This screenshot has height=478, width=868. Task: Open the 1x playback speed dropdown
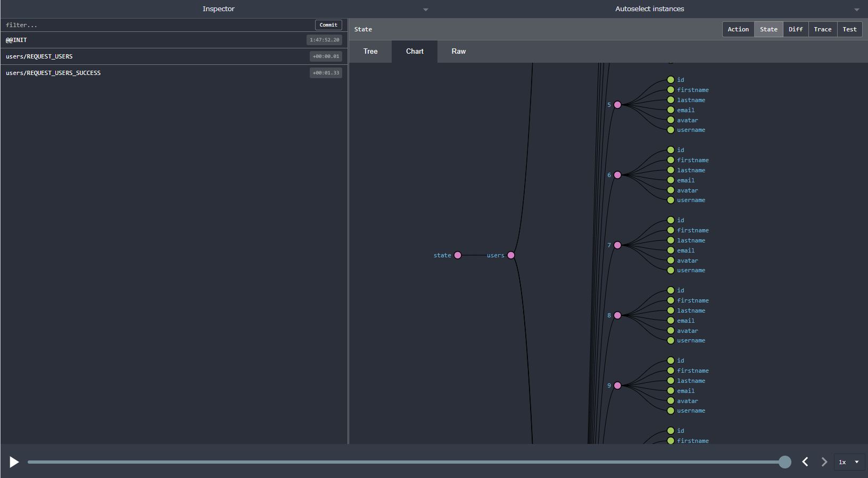point(849,462)
